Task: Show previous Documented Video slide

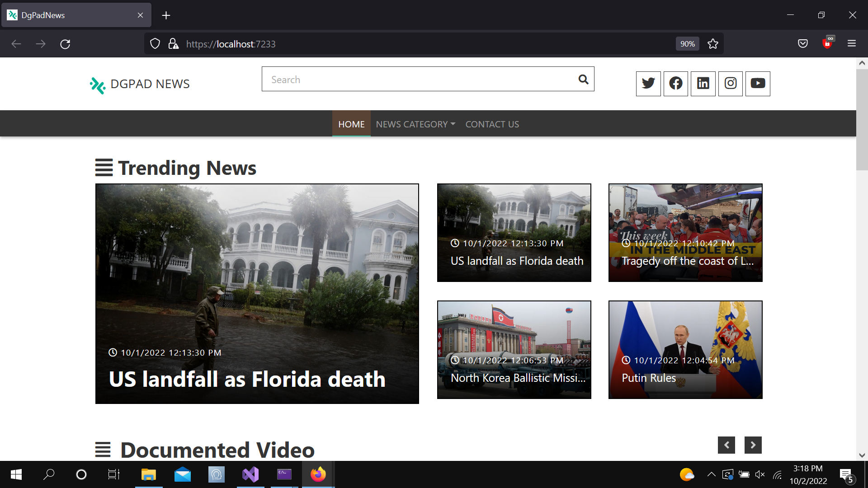Action: click(726, 445)
